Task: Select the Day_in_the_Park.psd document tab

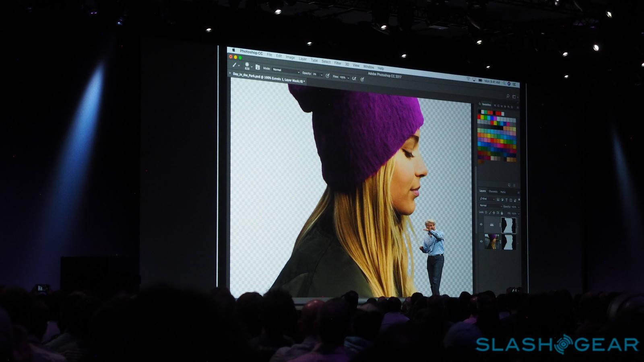Action: click(x=268, y=77)
